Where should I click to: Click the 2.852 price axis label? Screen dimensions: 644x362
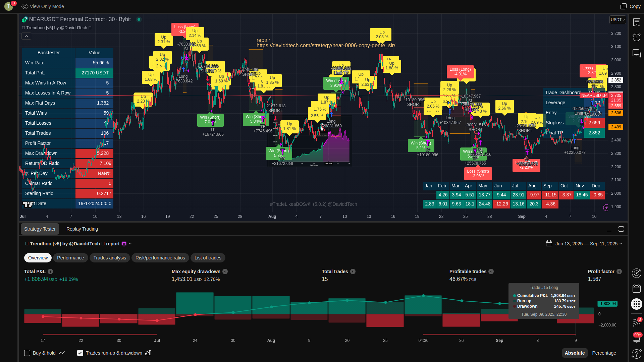click(616, 80)
